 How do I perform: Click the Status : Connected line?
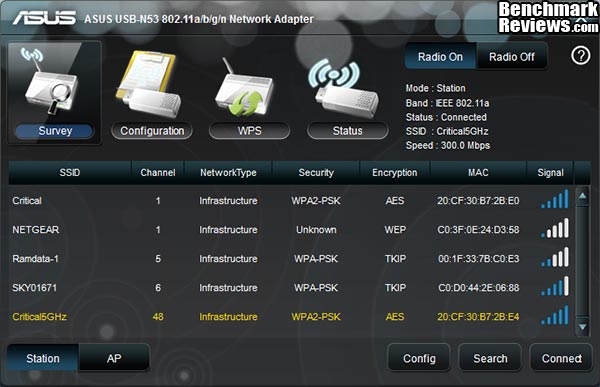pos(446,117)
